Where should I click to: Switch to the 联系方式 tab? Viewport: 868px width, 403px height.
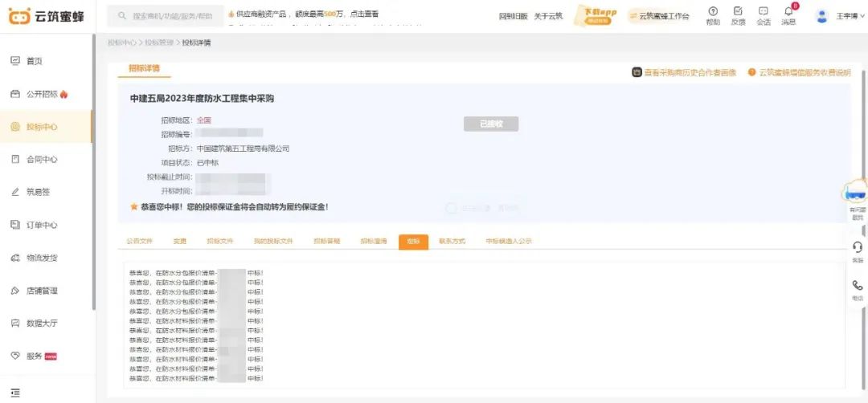coord(452,242)
